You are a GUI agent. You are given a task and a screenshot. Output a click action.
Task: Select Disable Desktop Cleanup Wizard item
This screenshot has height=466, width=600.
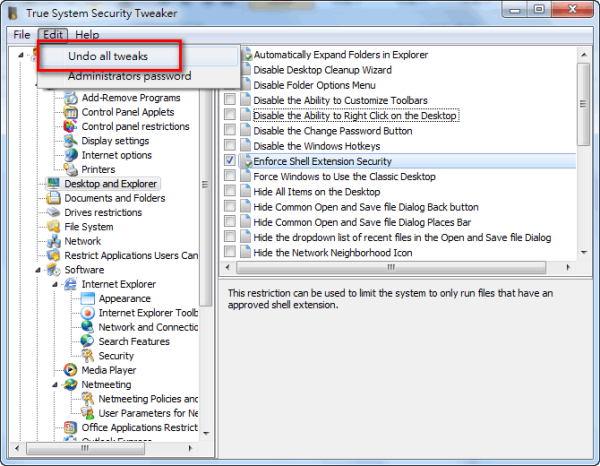pos(322,70)
